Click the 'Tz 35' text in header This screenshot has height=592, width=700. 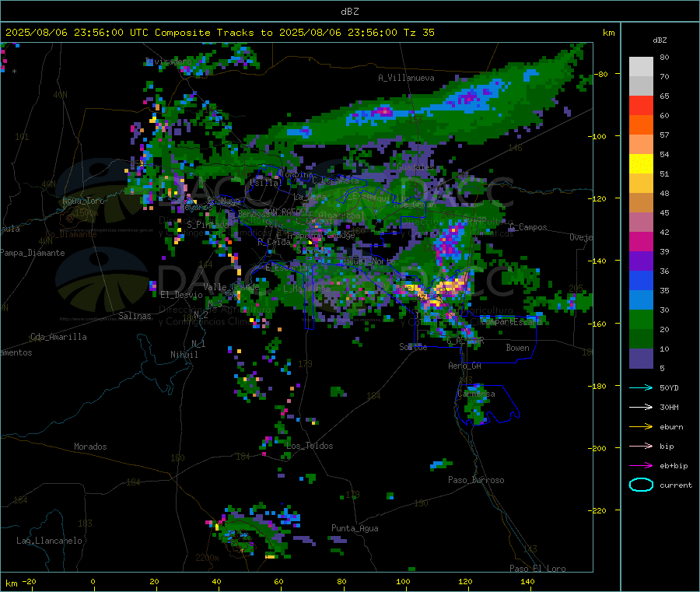point(418,33)
